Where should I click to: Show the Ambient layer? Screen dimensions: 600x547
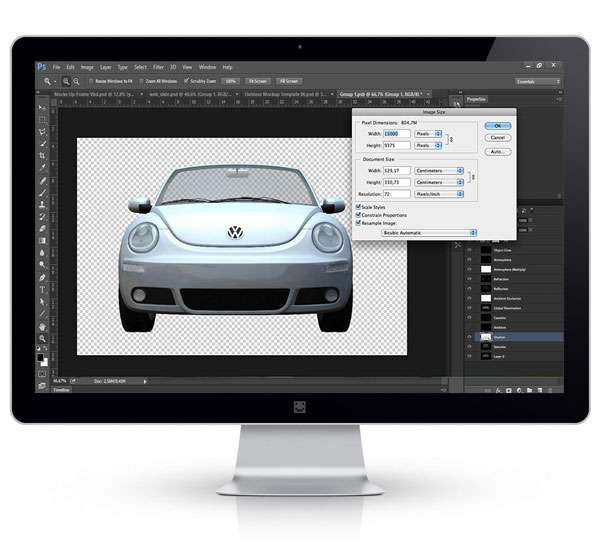coord(470,327)
